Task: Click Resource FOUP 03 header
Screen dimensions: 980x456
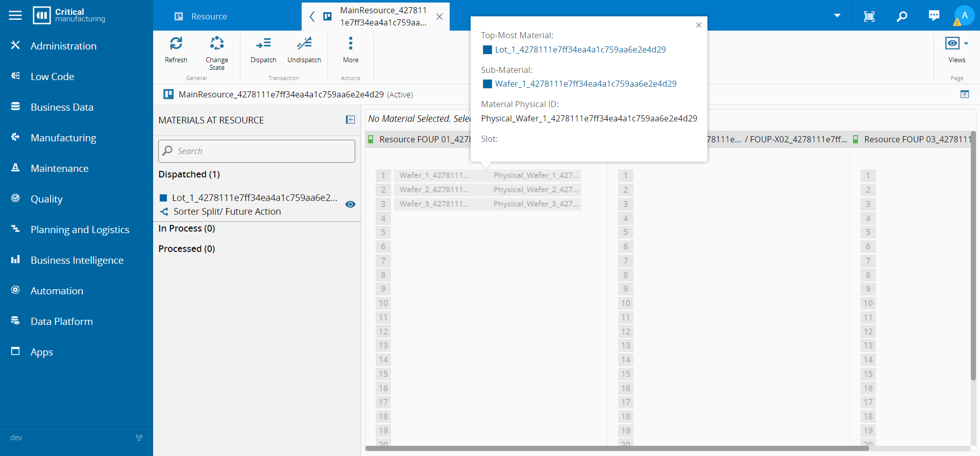Action: 917,139
